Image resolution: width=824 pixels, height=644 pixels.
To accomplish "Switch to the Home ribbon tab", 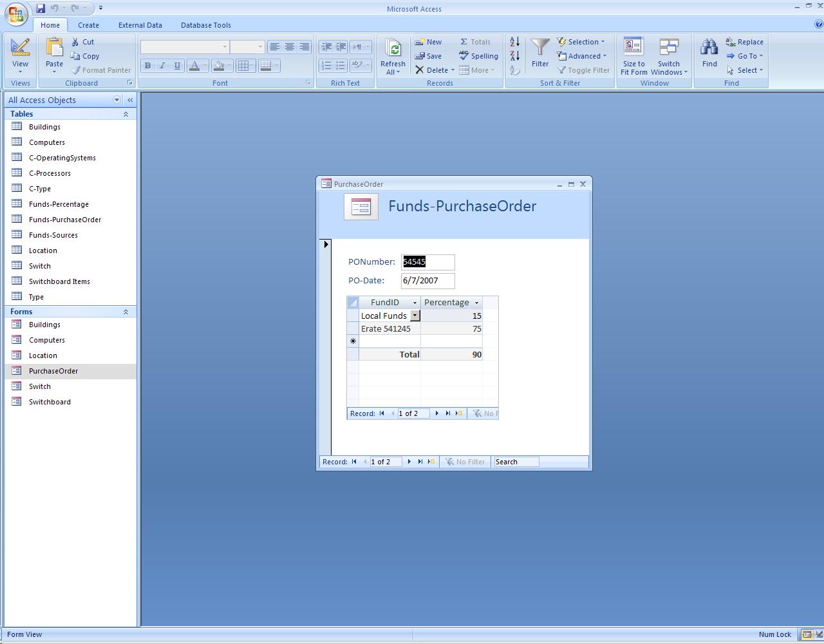I will click(x=50, y=25).
